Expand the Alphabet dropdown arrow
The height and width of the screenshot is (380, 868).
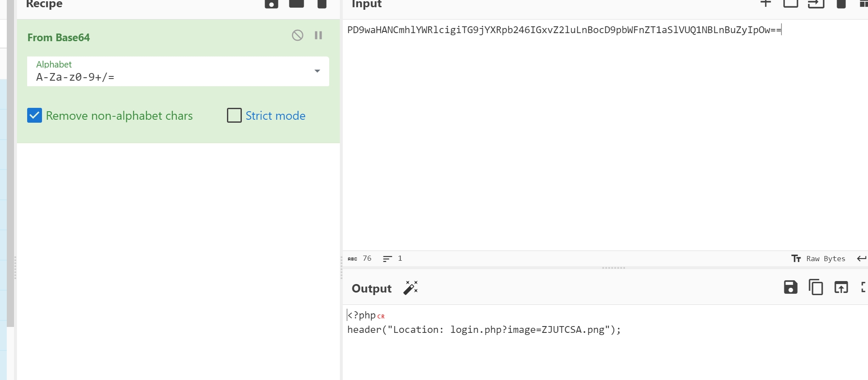click(x=317, y=71)
